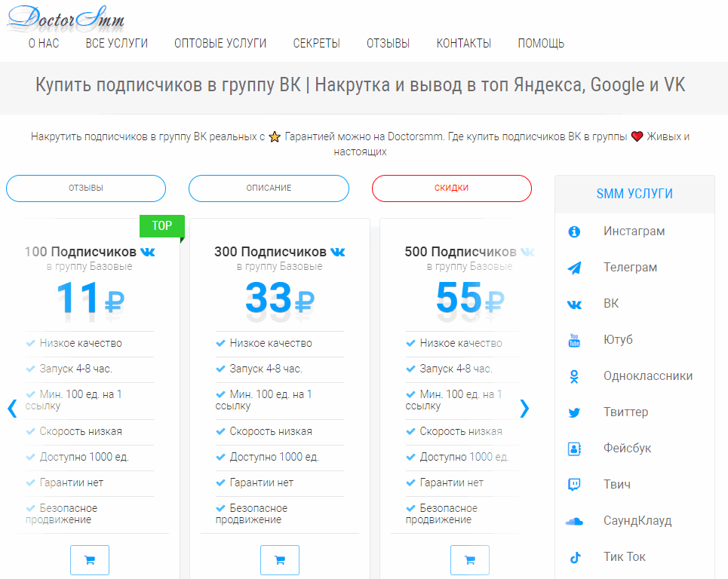
Task: Click the VK logo beside 300 Подписчиков
Action: [337, 253]
